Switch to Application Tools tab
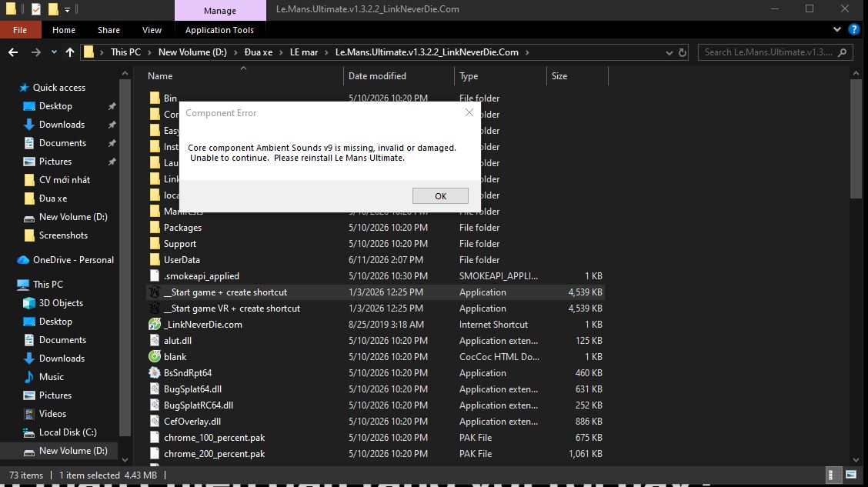 tap(219, 30)
